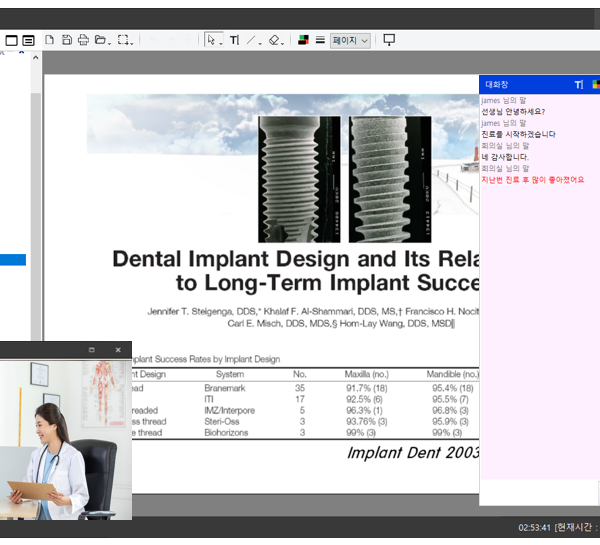The image size is (600, 545).
Task: Click the author line 'Jennifer T. Steigenga, DDS'
Action: click(202, 312)
